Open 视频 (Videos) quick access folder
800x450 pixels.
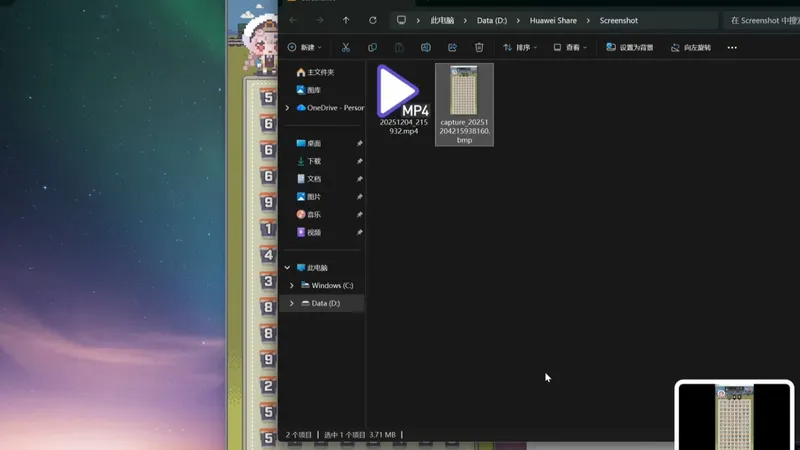pos(309,233)
